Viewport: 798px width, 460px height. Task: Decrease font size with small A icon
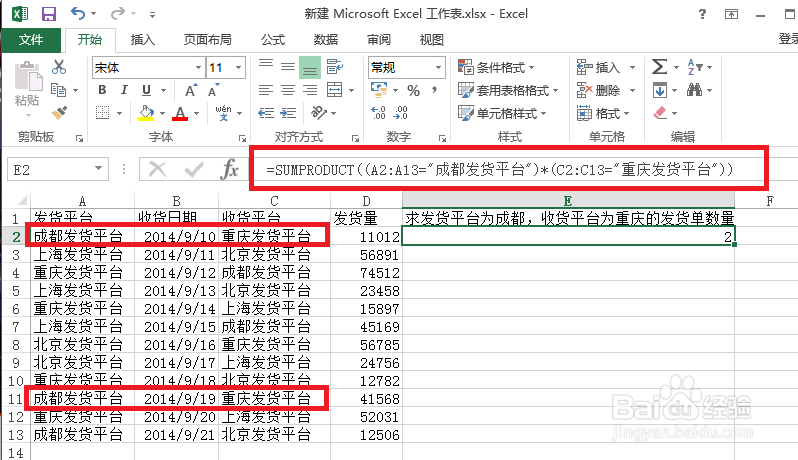213,91
